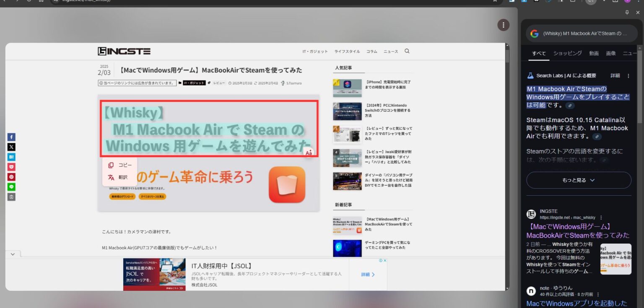The height and width of the screenshot is (308, 644).
Task: Share the article via the Facebook icon
Action: click(x=11, y=137)
